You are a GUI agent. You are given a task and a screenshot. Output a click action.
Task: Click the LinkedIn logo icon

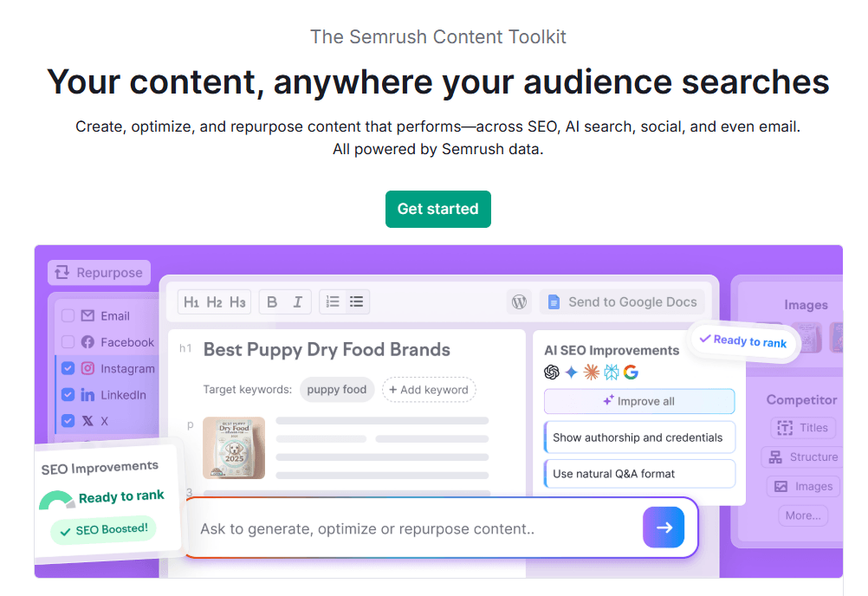(87, 394)
